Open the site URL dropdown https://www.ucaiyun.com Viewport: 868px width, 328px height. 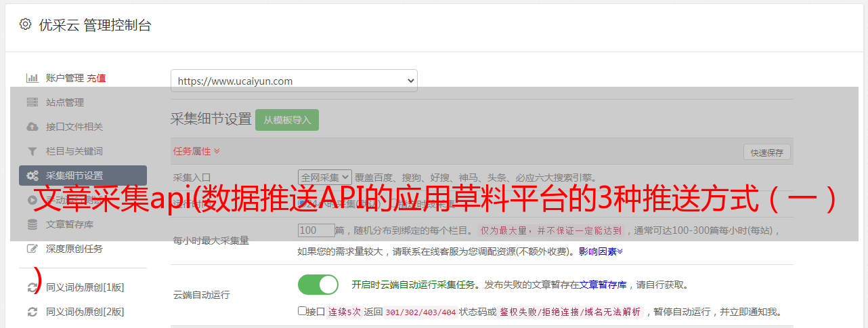[294, 81]
